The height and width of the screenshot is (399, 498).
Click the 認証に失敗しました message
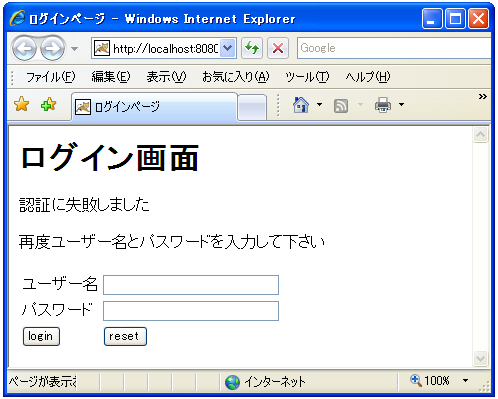point(84,204)
